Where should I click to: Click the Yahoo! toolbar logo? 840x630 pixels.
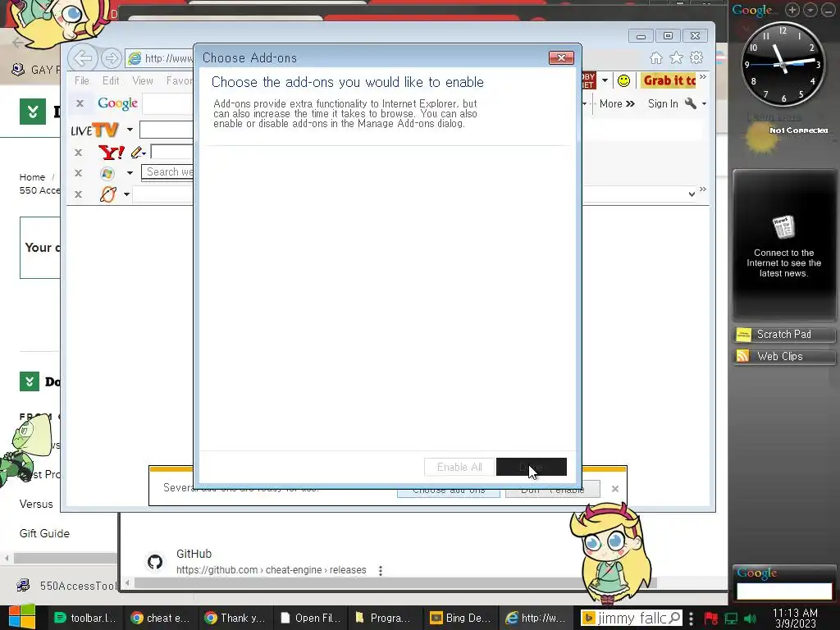point(112,153)
